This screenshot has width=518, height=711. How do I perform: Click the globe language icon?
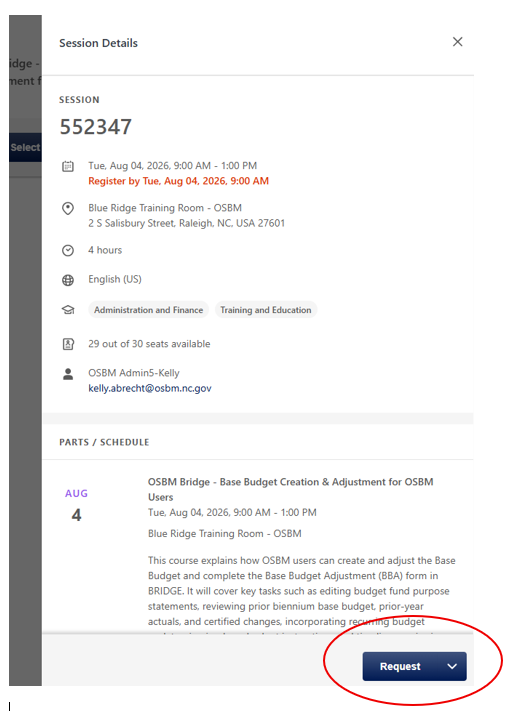click(x=68, y=280)
